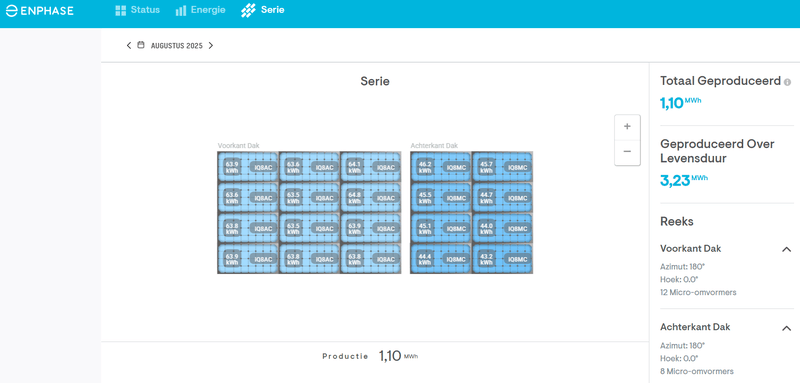Click the Achterkant Dak label above the array
The image size is (800, 383).
(434, 145)
